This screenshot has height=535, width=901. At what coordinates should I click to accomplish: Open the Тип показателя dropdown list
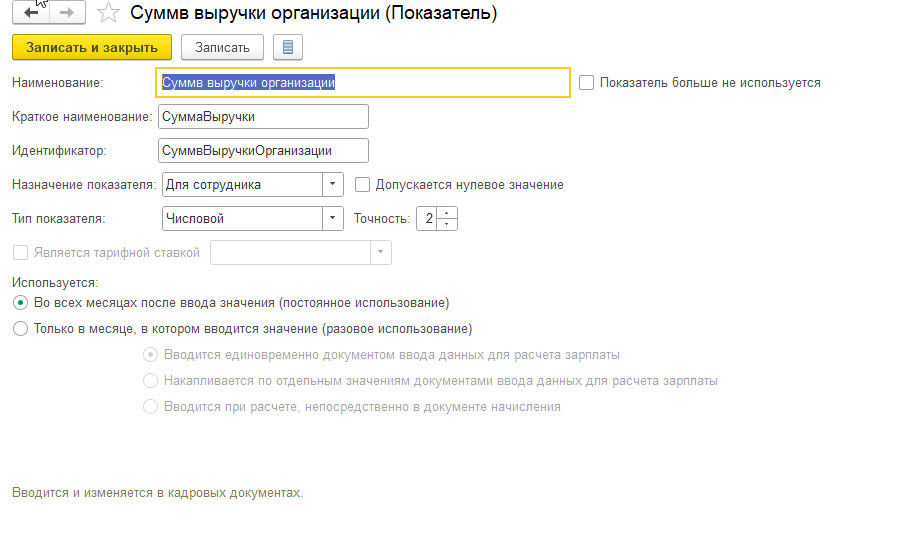(333, 218)
